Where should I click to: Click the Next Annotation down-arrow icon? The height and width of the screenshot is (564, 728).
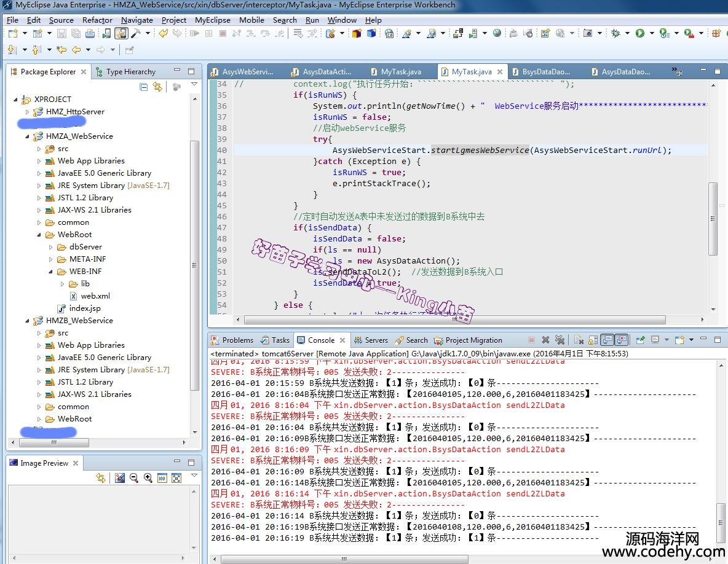(x=12, y=50)
